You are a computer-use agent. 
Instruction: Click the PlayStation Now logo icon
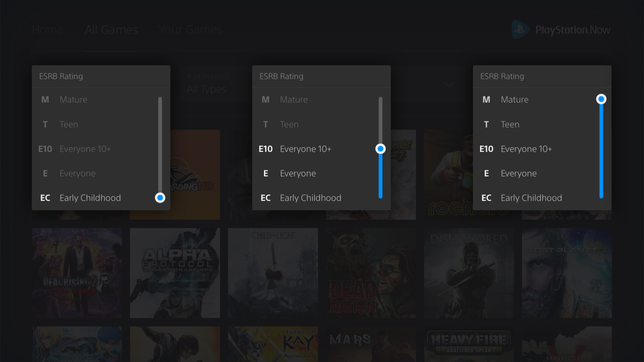click(520, 30)
